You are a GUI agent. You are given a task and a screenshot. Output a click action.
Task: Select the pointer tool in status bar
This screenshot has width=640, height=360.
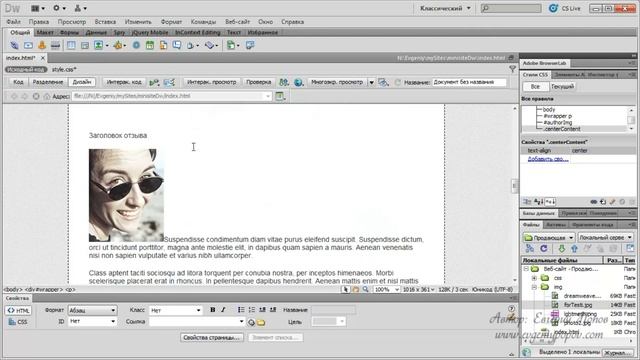coord(346,289)
